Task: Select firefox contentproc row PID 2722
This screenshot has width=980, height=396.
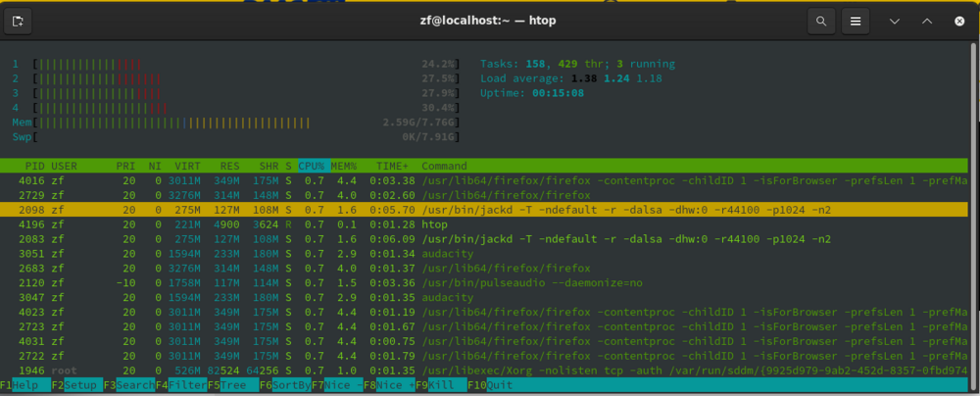Action: (486, 356)
